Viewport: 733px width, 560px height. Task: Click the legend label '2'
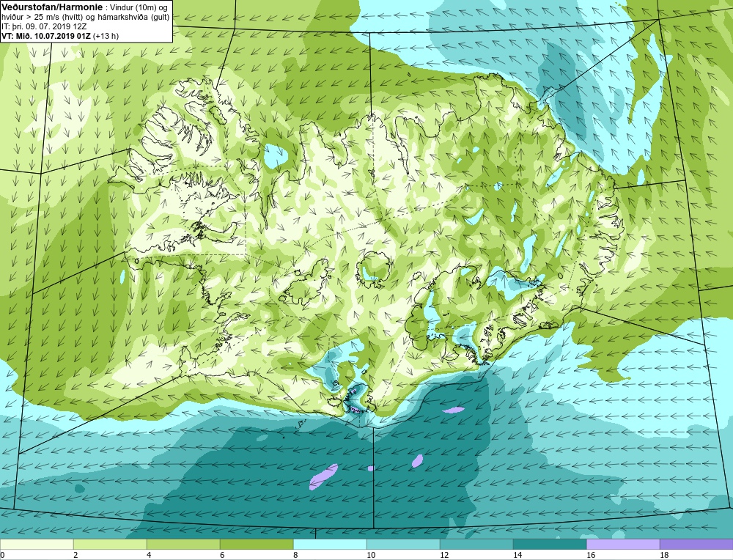75,555
